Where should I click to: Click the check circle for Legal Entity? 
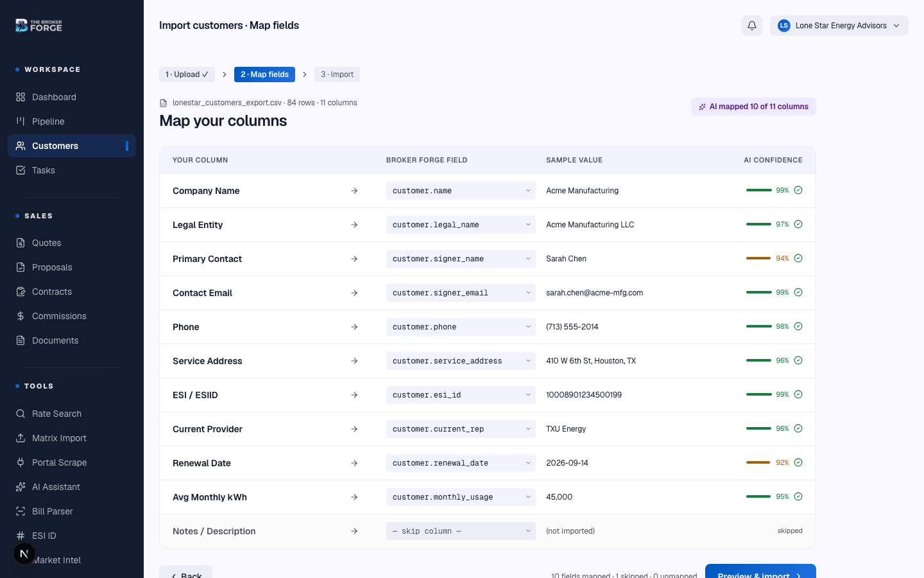click(x=798, y=224)
